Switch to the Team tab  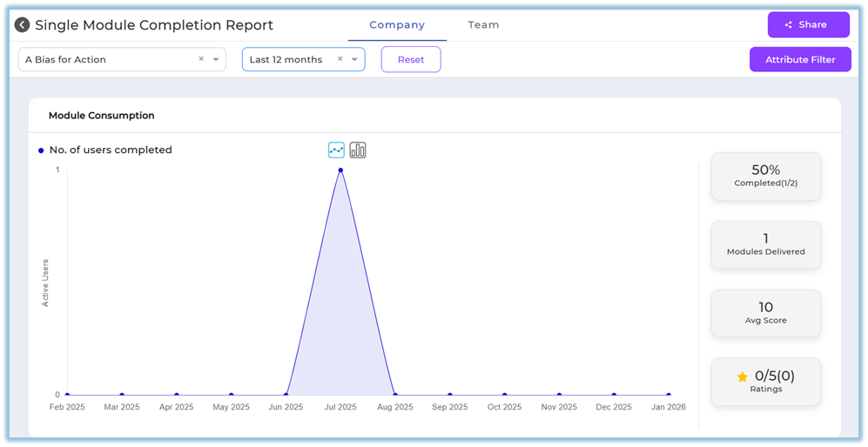click(483, 25)
